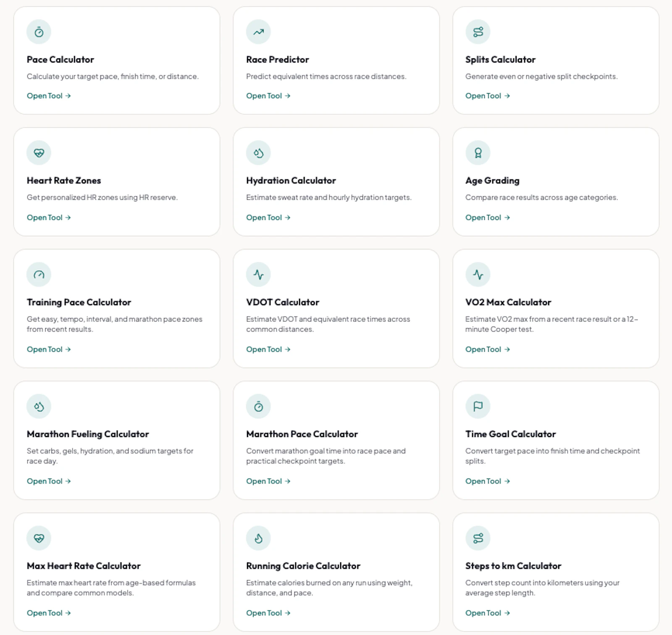The image size is (672, 635).
Task: Click the Running Calorie Calculator flame icon
Action: (258, 538)
